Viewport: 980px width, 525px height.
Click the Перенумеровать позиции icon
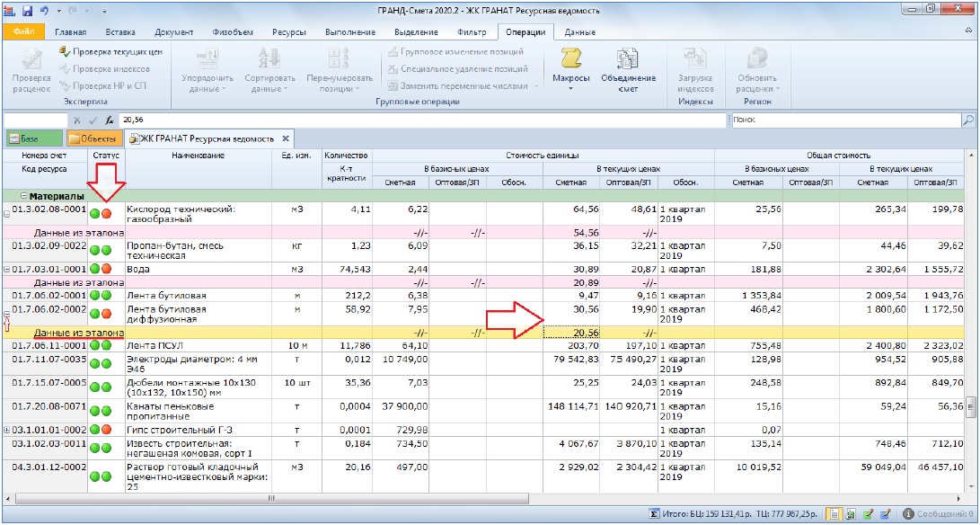(339, 59)
